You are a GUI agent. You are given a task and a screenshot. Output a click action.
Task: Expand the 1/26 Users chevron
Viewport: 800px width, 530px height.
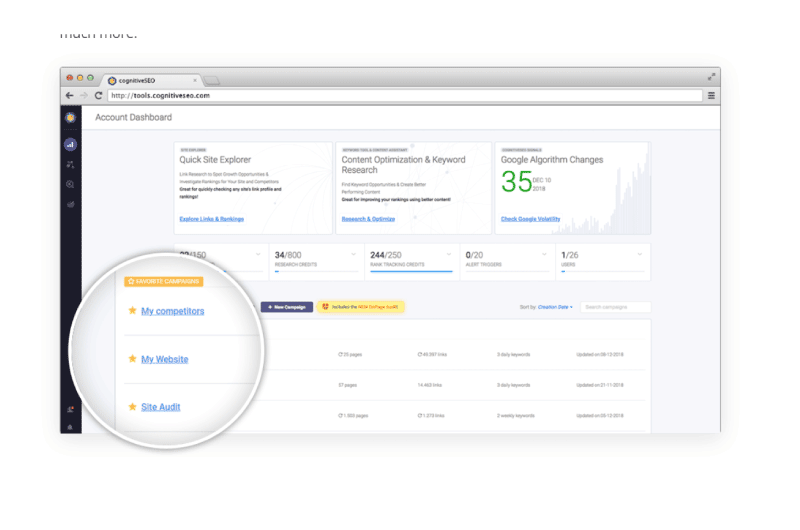pos(640,254)
